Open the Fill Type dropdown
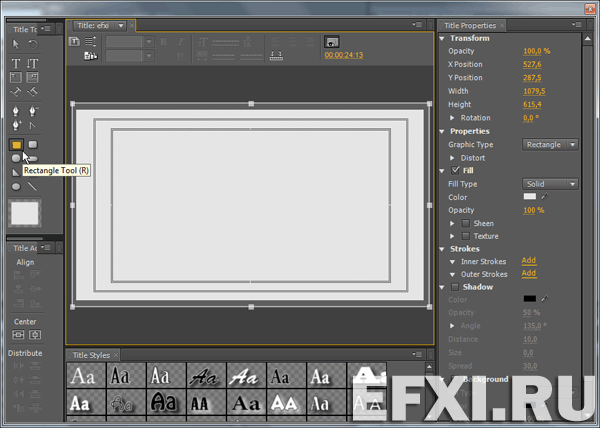Screen dimensions: 600x428 [551, 184]
